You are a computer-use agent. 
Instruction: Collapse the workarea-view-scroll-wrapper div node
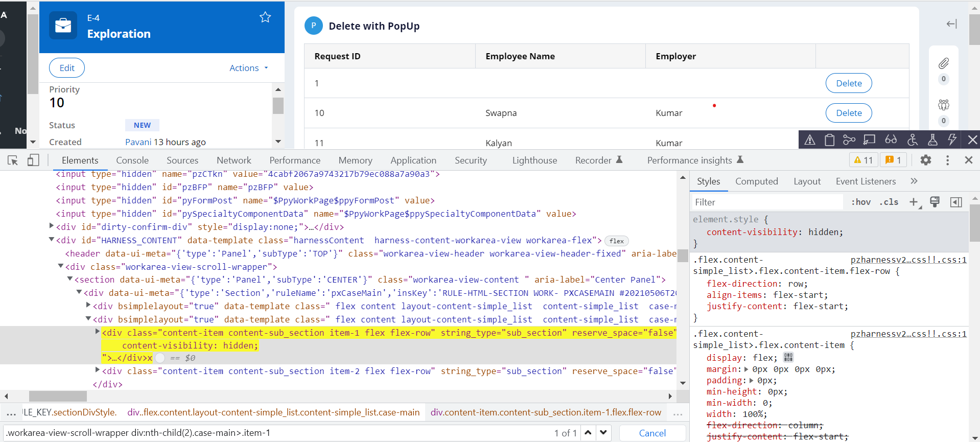coord(60,265)
